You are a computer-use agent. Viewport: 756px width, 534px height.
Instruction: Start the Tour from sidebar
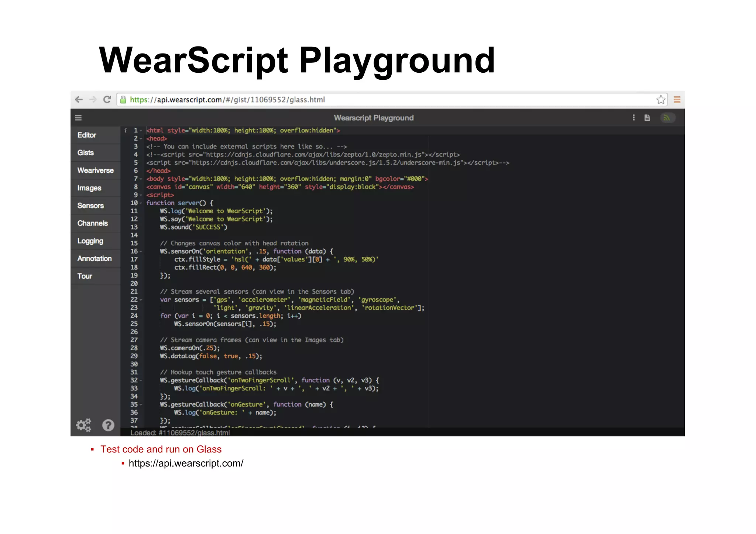coord(96,276)
